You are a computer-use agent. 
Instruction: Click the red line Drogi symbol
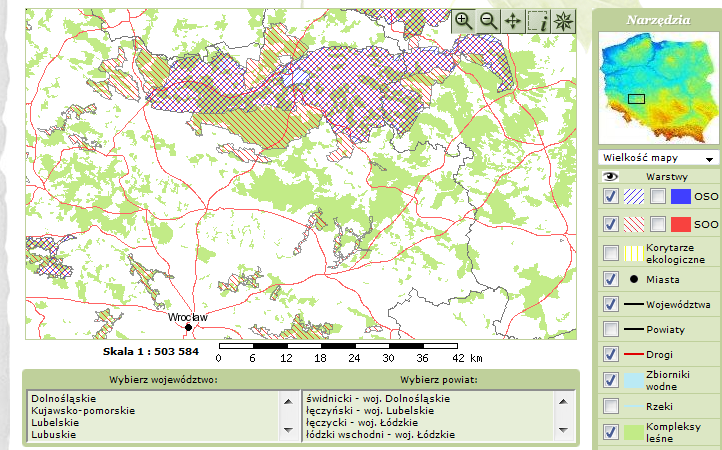tap(634, 354)
